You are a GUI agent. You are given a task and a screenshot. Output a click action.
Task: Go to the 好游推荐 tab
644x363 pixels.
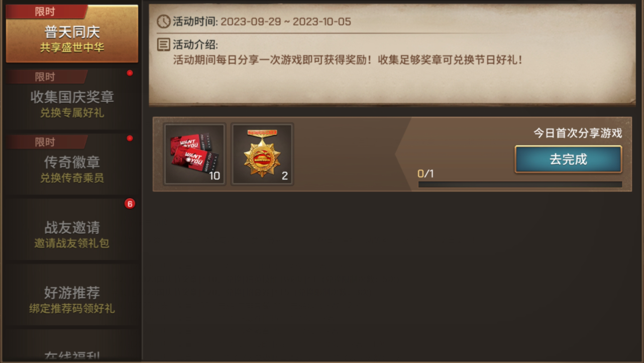(x=72, y=295)
